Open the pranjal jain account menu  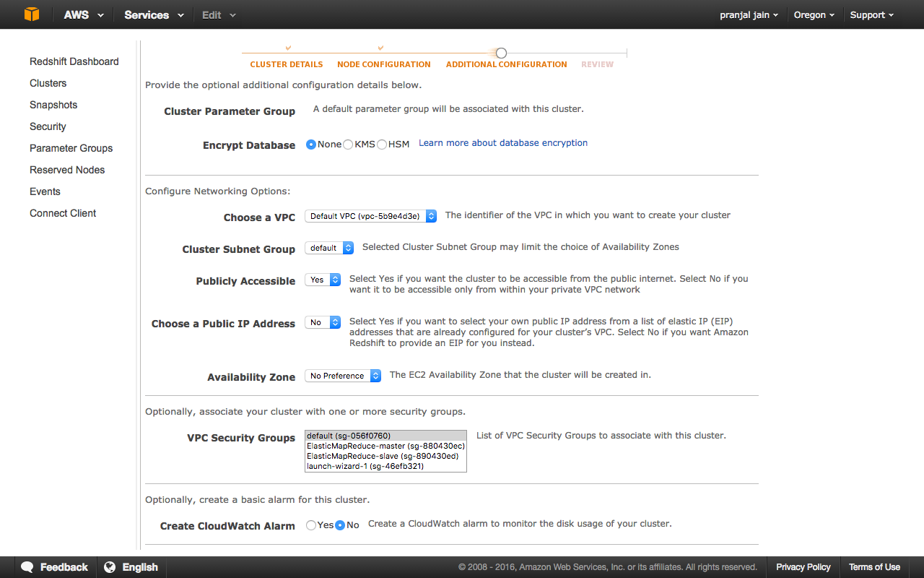point(749,14)
